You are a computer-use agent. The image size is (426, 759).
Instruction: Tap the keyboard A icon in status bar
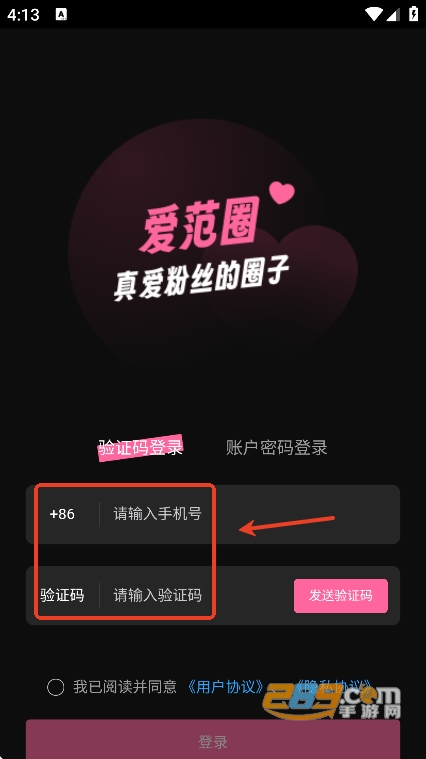click(61, 15)
